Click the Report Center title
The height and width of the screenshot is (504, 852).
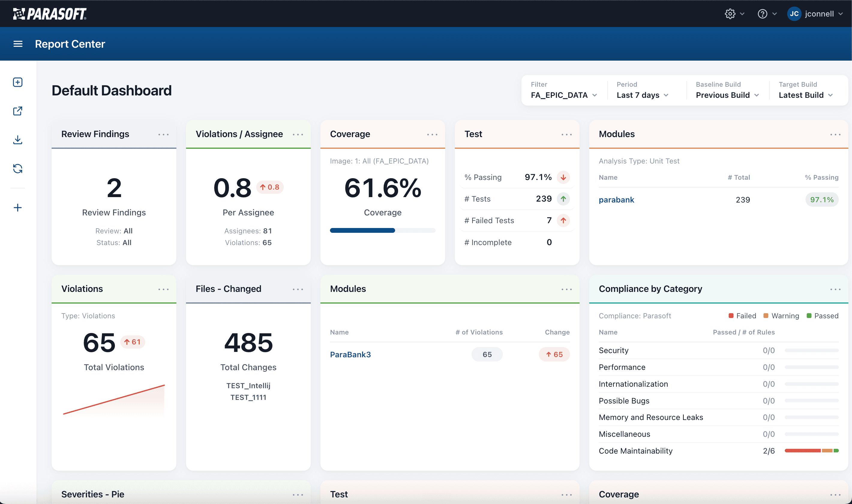[x=70, y=44]
